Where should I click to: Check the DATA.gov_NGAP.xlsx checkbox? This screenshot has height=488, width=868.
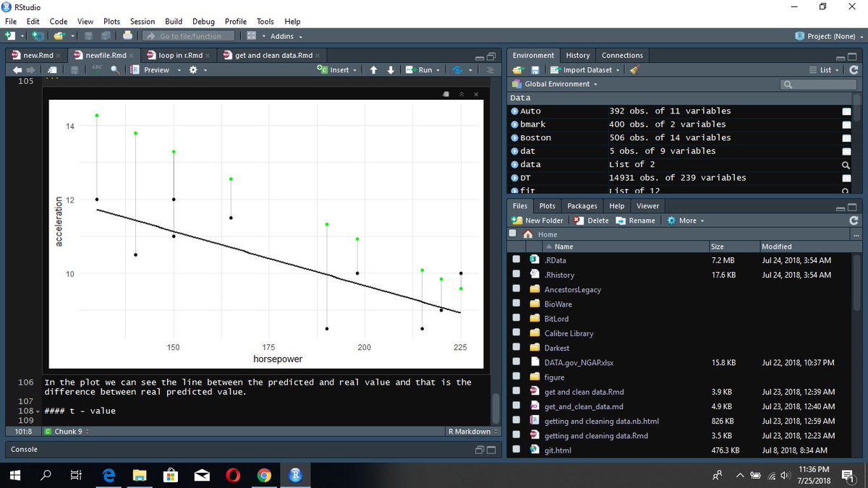(x=516, y=362)
